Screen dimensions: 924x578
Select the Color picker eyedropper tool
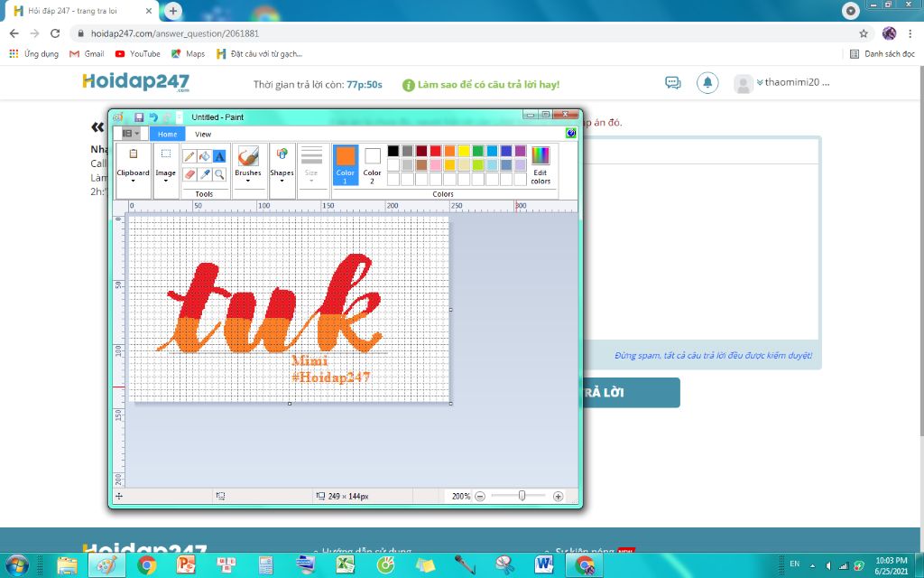point(205,174)
